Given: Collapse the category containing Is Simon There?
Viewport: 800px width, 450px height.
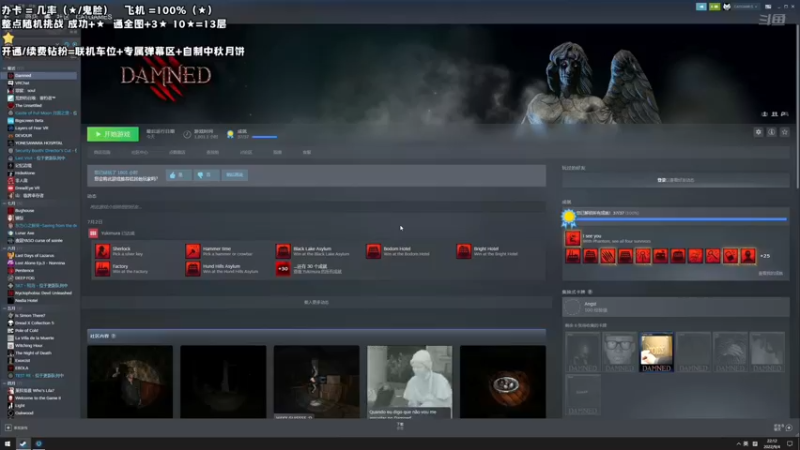Looking at the screenshot, I should (5, 308).
